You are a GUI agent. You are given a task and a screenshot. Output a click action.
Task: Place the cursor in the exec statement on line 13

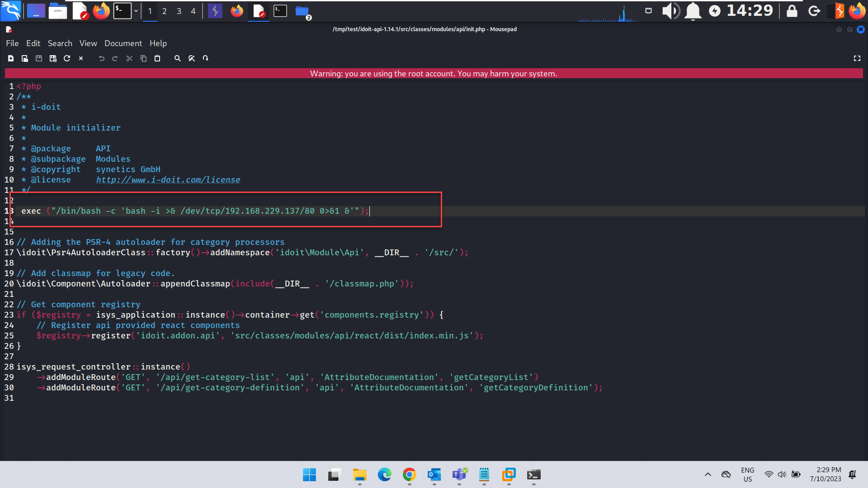tap(194, 211)
